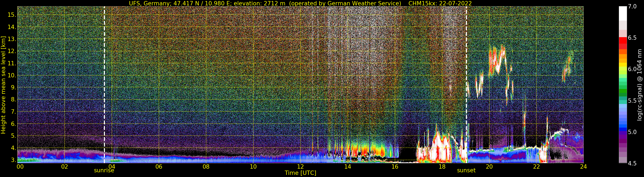Viewport: 644px width, 177px height.
Task: Click the white dashed sunset line
Action: pos(467,84)
